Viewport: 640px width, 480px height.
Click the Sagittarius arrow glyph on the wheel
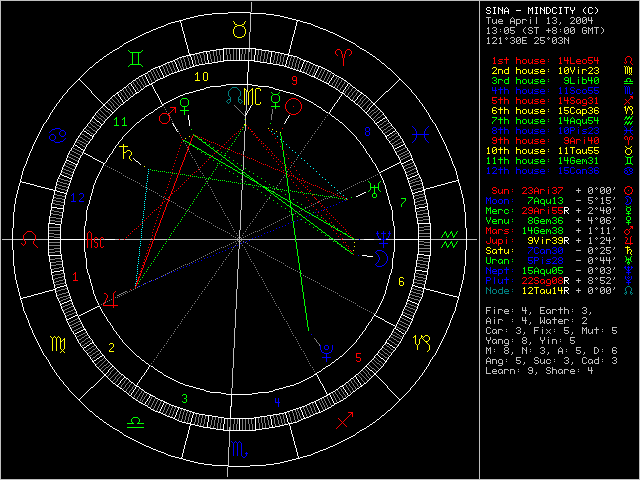click(345, 420)
